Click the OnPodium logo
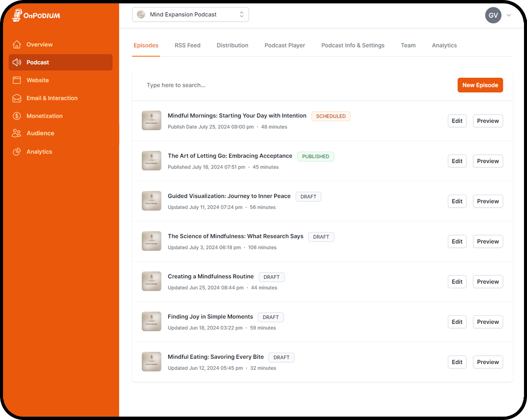This screenshot has width=527, height=420. tap(36, 16)
